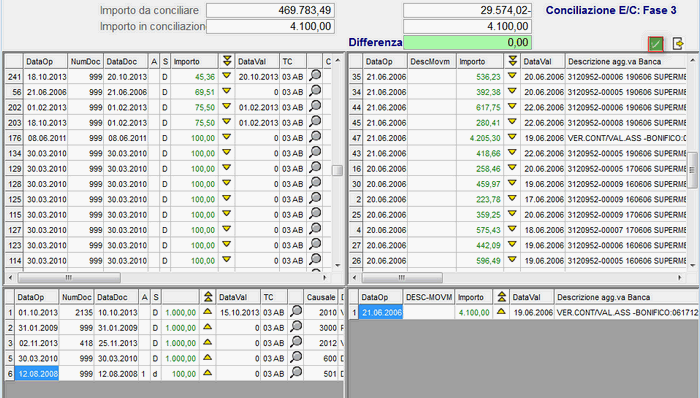
Task: Click horizontal scrollbar thumb of upper left grid
Action: coord(69,278)
